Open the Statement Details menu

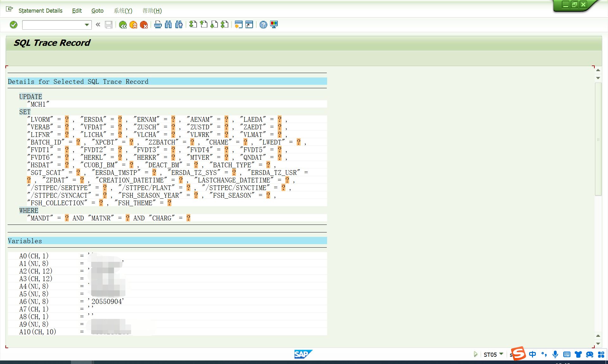(41, 11)
